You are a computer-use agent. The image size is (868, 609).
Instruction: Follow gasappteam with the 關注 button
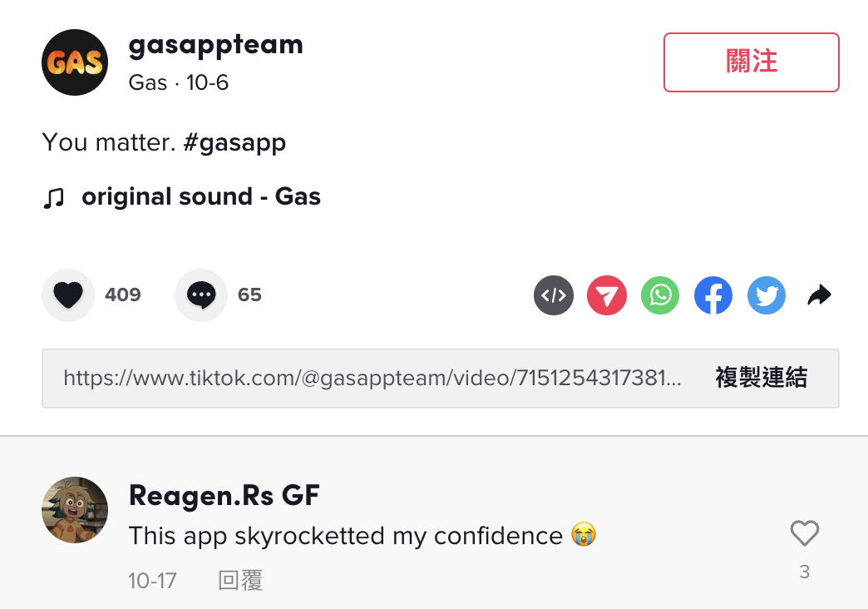751,62
